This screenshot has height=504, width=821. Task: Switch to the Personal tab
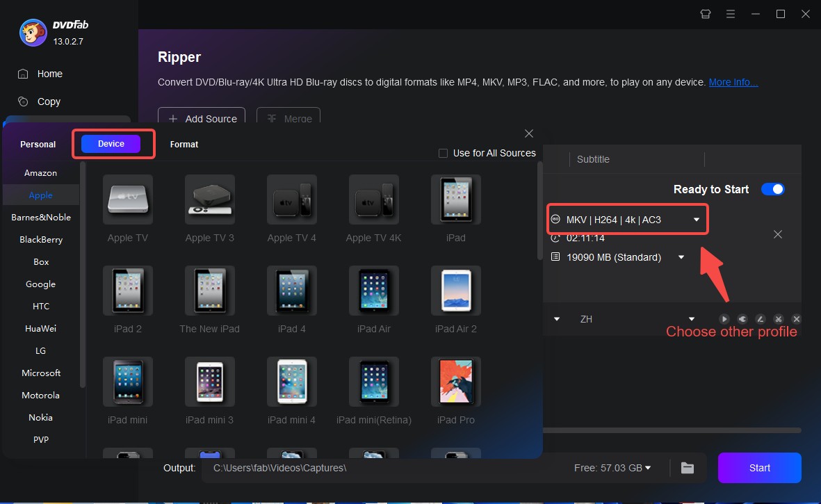pyautogui.click(x=38, y=144)
